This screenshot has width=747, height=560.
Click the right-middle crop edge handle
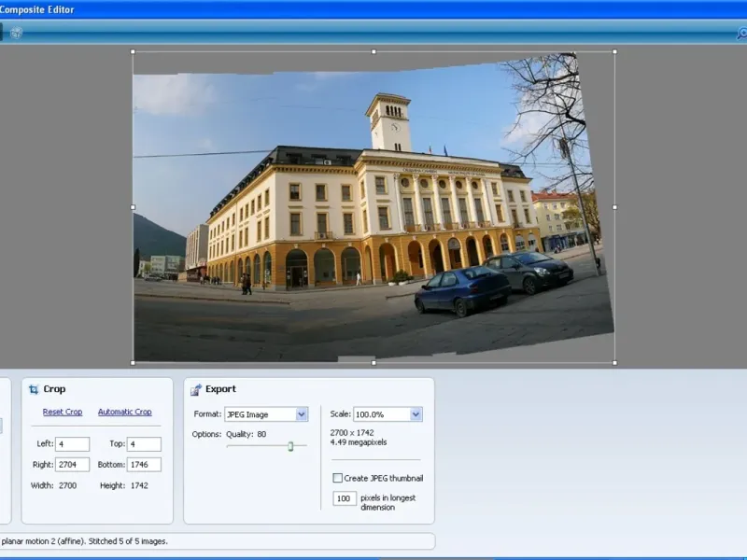(x=614, y=207)
